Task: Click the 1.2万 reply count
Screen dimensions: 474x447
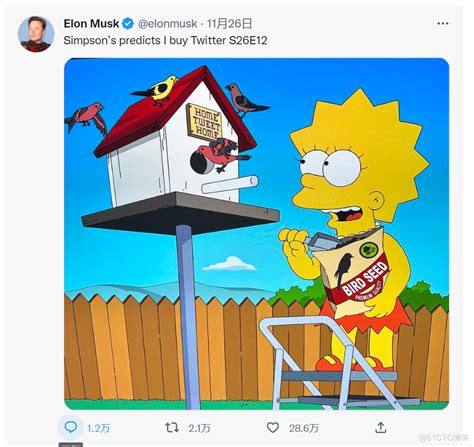Action: tap(98, 428)
